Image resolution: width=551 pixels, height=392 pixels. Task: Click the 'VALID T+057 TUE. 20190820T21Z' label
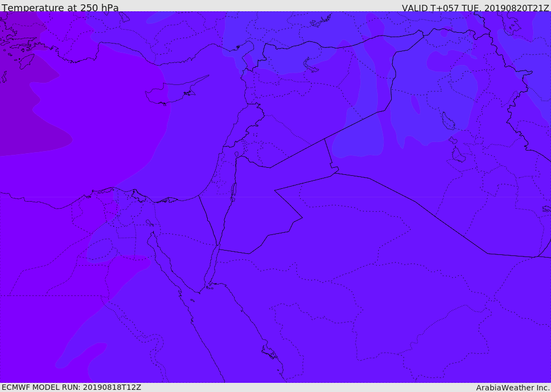pos(476,8)
